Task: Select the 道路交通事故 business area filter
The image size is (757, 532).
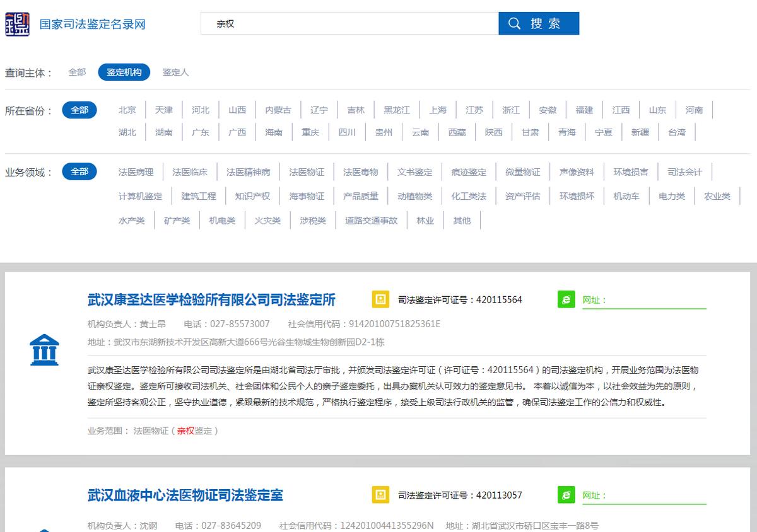Action: coord(371,220)
